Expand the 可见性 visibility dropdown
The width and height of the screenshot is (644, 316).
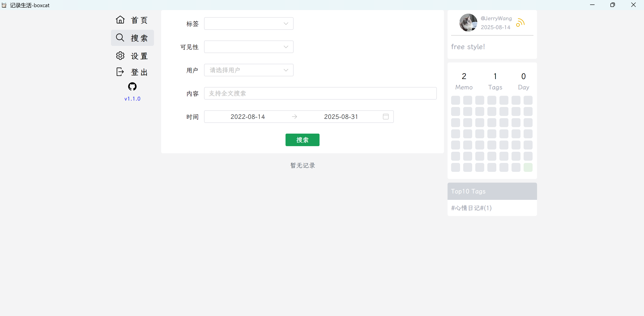249,47
